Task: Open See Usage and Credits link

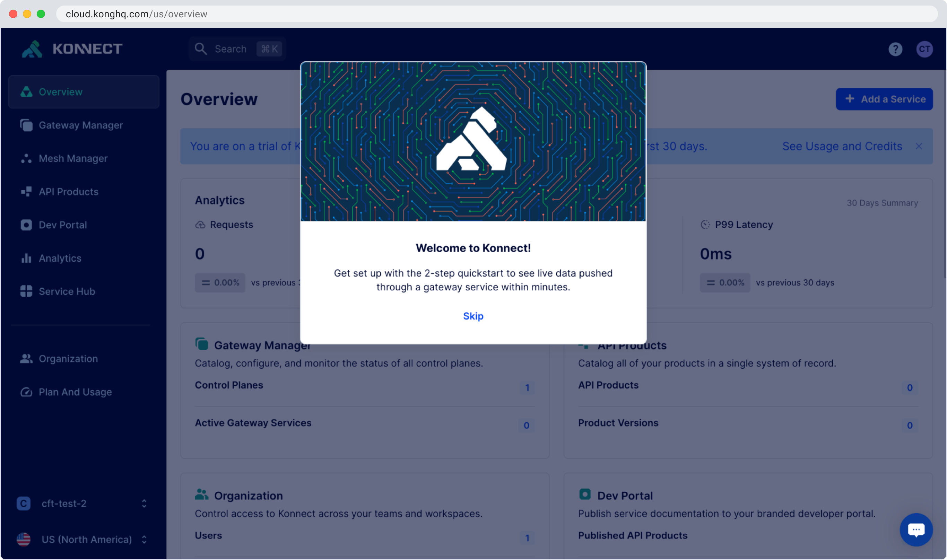Action: (842, 147)
